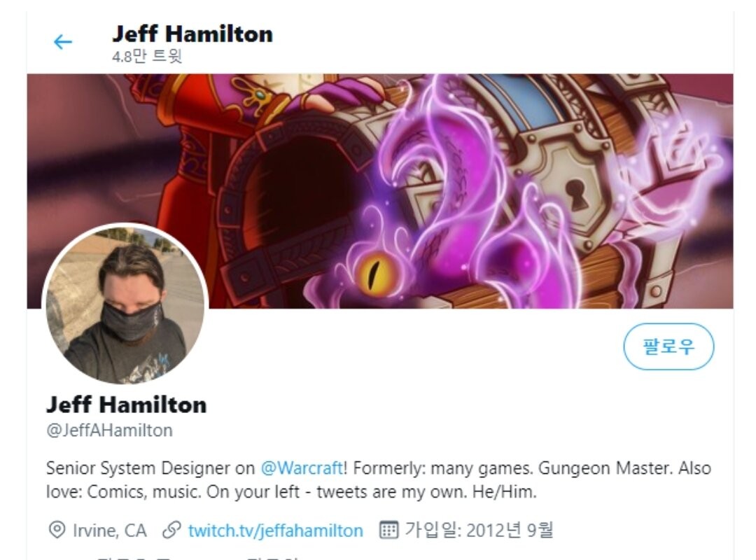Click the yellow eye in the banner
Image resolution: width=756 pixels, height=560 pixels.
coord(374,275)
